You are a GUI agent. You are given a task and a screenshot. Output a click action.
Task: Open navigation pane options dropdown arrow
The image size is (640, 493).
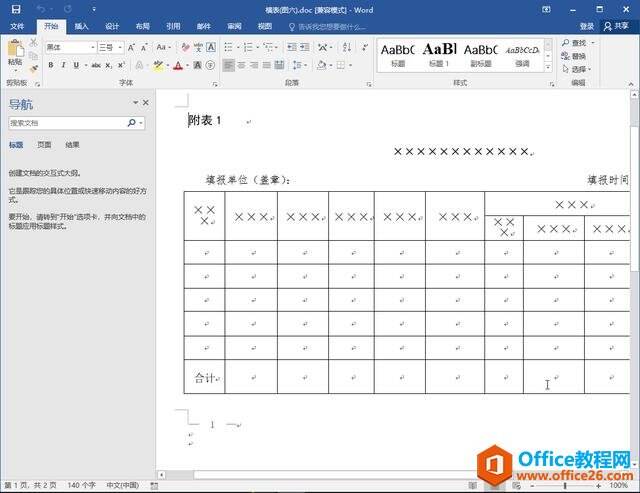136,102
